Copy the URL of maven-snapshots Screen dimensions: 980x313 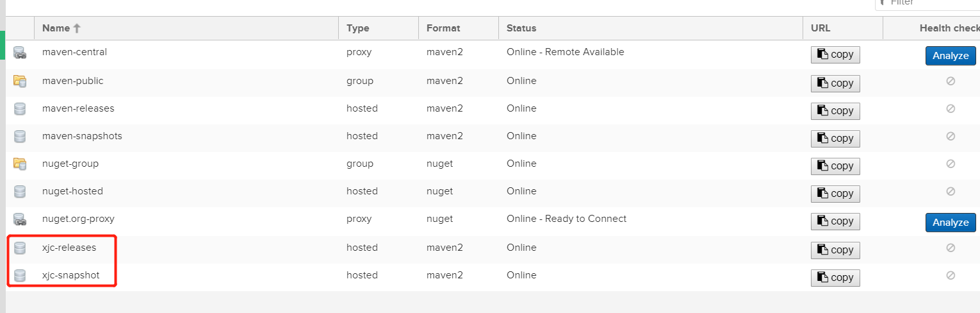(835, 139)
